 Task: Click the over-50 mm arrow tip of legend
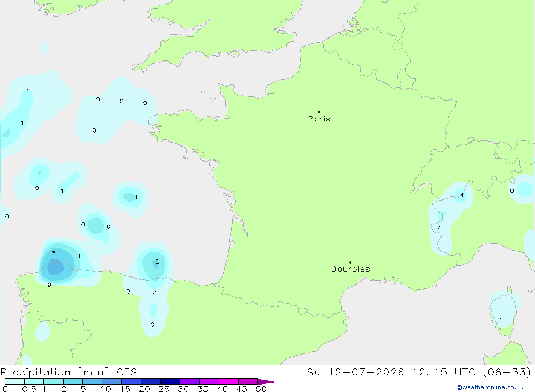pyautogui.click(x=267, y=382)
